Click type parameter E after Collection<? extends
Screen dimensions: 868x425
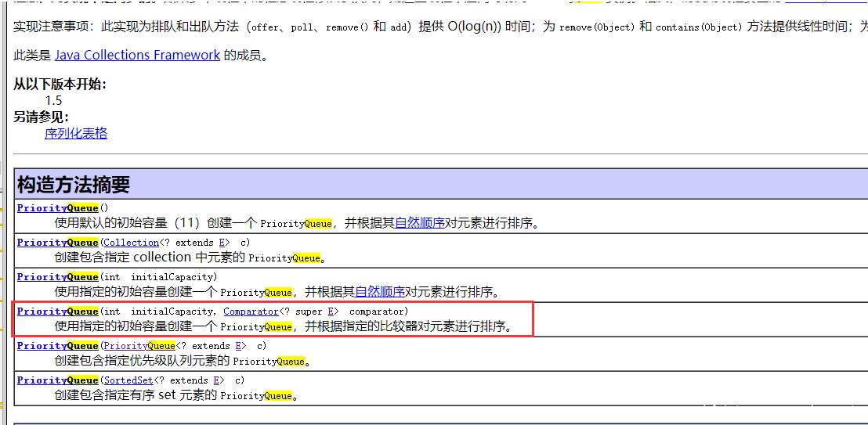point(222,243)
